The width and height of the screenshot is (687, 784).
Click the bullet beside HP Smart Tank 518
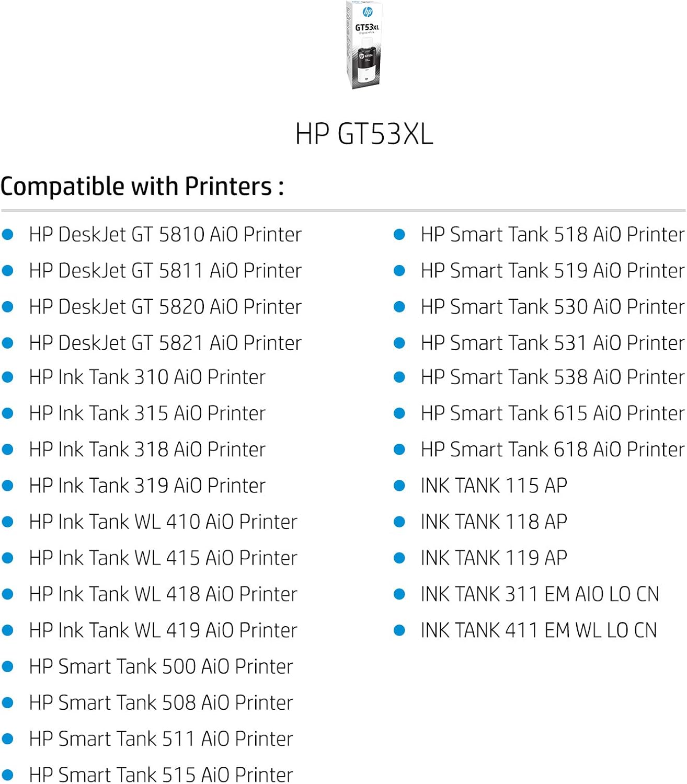[399, 235]
